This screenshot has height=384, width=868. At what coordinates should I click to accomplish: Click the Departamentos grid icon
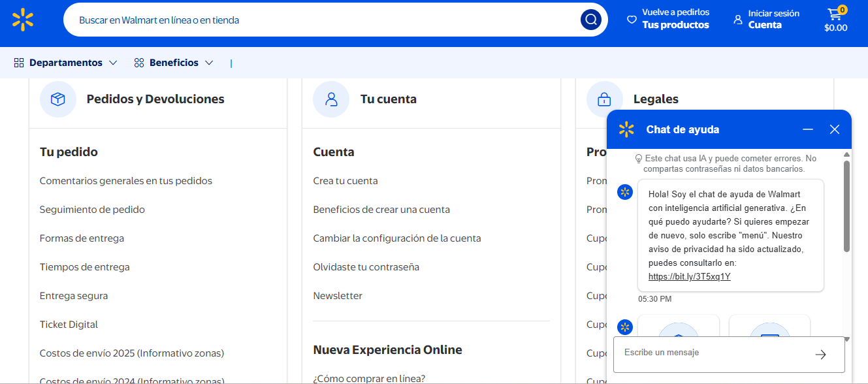pyautogui.click(x=19, y=63)
